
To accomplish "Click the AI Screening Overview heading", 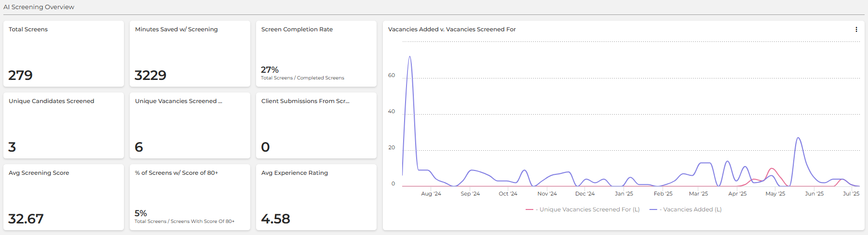I will (x=39, y=7).
